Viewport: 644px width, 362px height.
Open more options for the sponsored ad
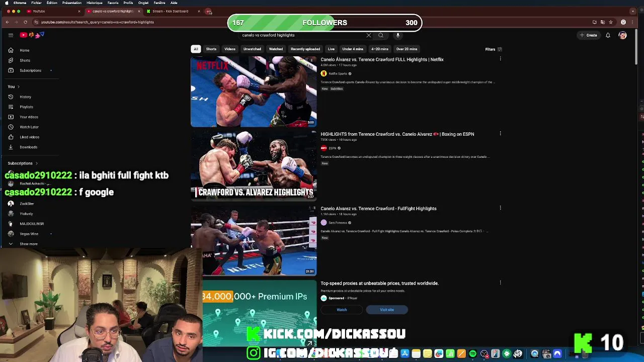click(500, 283)
